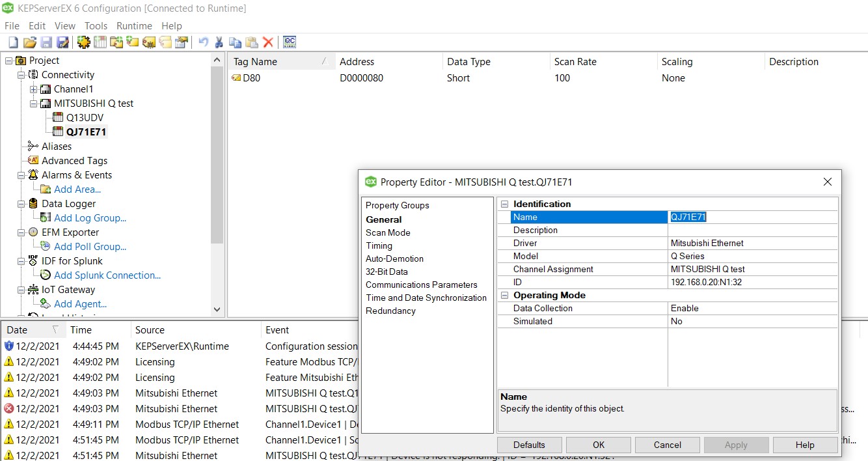Click the Name field containing QJ71E71
Image resolution: width=868 pixels, height=461 pixels.
pos(752,217)
